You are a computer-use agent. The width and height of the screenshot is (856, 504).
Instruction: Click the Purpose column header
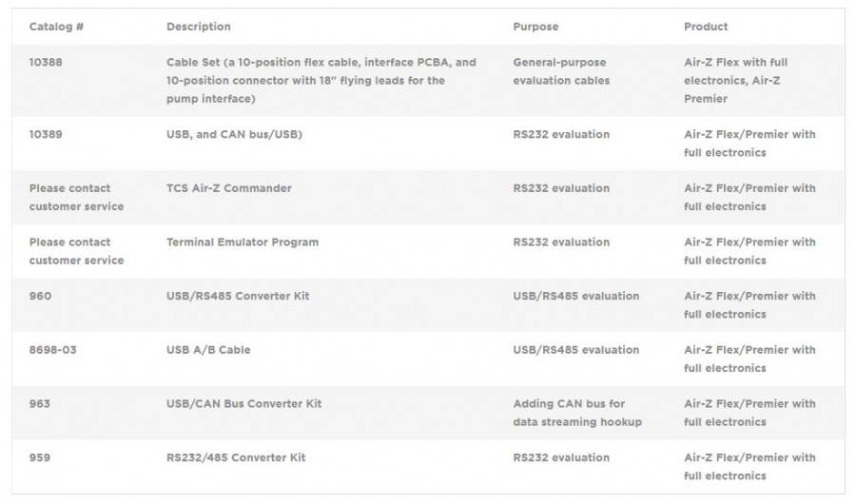tap(535, 27)
